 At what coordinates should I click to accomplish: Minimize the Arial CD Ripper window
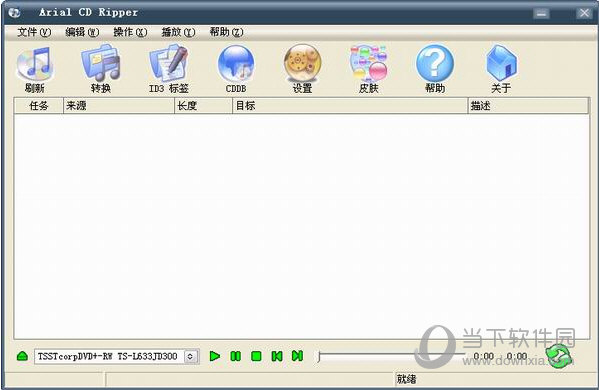coord(541,13)
